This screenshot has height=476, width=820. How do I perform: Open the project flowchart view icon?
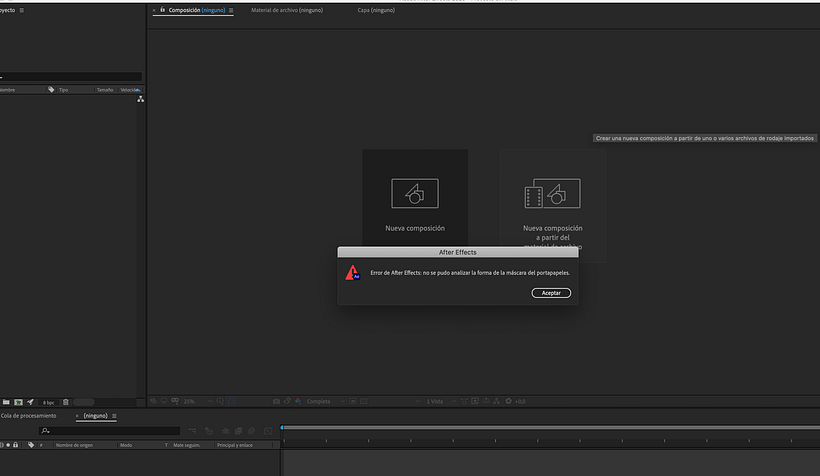[x=140, y=99]
